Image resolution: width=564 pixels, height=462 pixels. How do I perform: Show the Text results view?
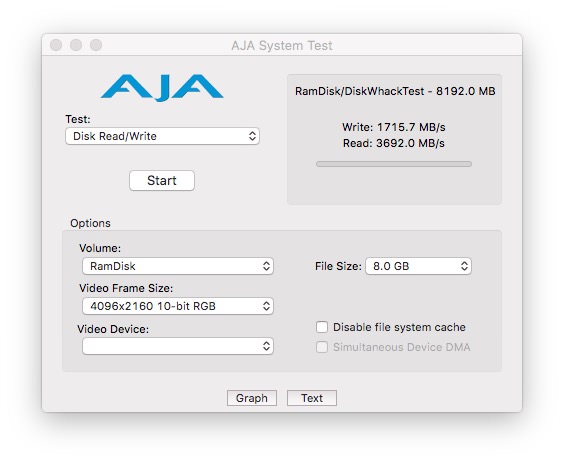(312, 398)
